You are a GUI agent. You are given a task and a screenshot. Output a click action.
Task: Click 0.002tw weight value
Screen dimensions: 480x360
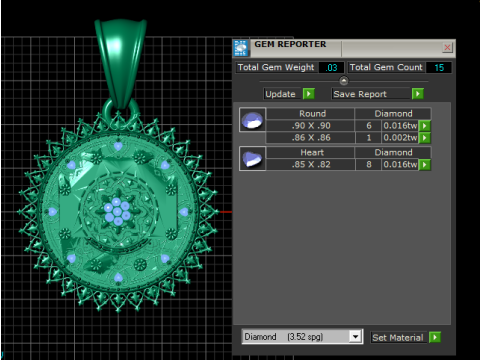400,138
